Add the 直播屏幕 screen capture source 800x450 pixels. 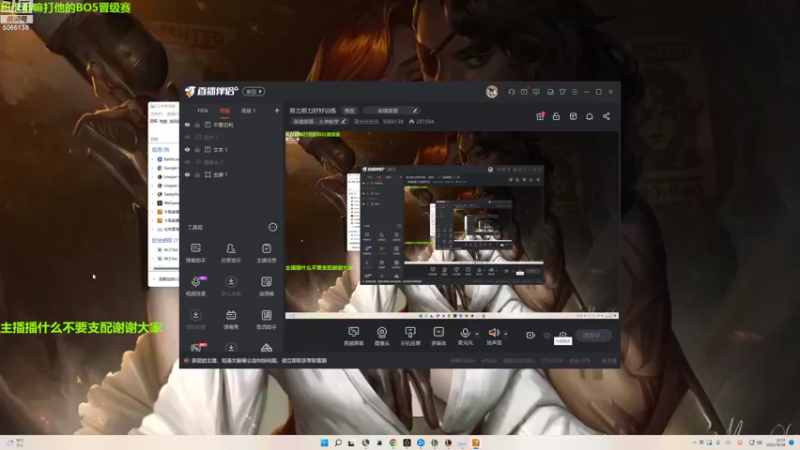point(354,336)
